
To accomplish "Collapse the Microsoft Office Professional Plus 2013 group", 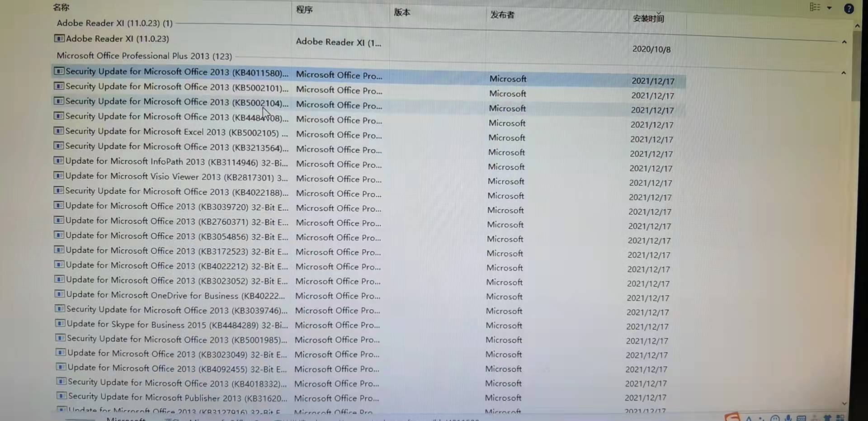I will tap(844, 73).
